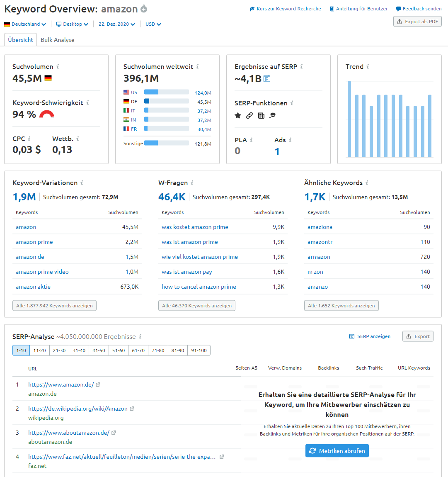Click the site links SERP feature icon
448x477 pixels.
coord(249,115)
